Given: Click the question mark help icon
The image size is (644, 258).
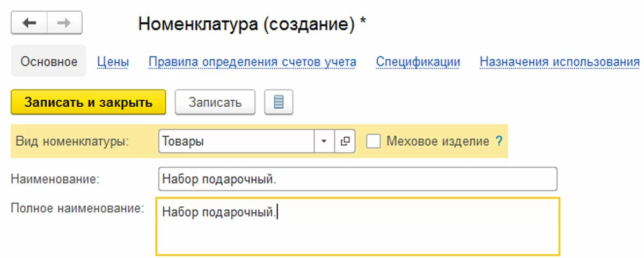Looking at the screenshot, I should [x=499, y=142].
